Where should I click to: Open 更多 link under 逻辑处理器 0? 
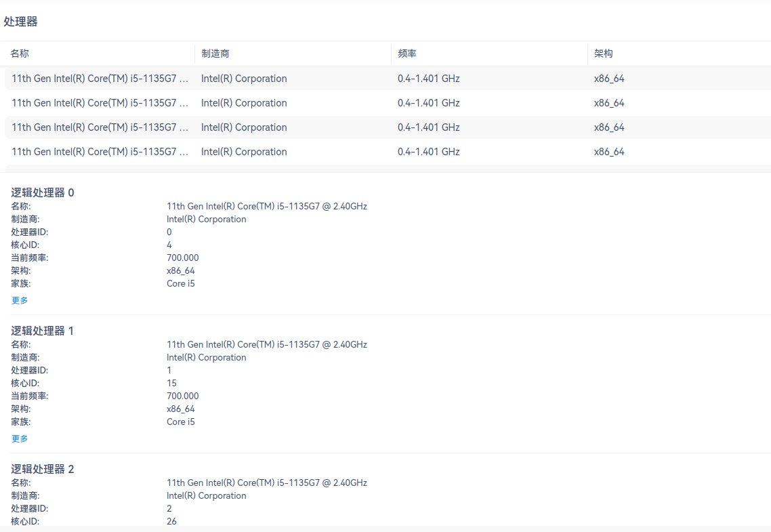pyautogui.click(x=20, y=300)
